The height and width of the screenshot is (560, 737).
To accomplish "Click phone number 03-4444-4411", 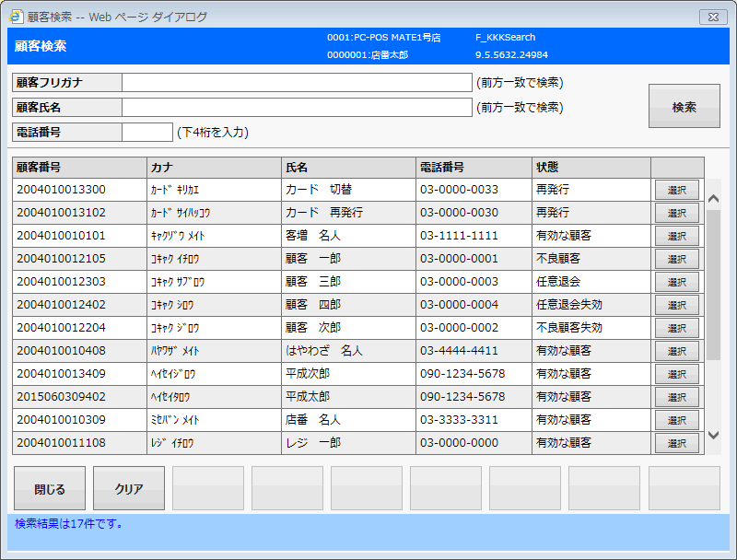I will tap(459, 351).
